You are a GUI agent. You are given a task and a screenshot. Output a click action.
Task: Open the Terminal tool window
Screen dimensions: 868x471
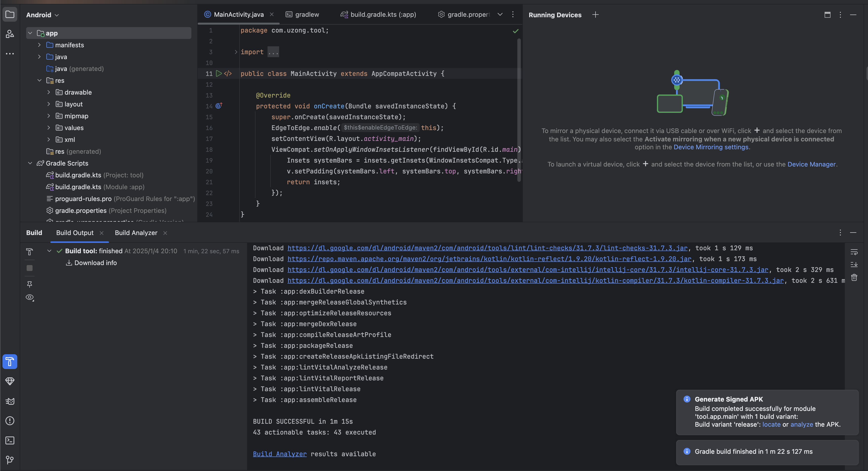click(10, 440)
